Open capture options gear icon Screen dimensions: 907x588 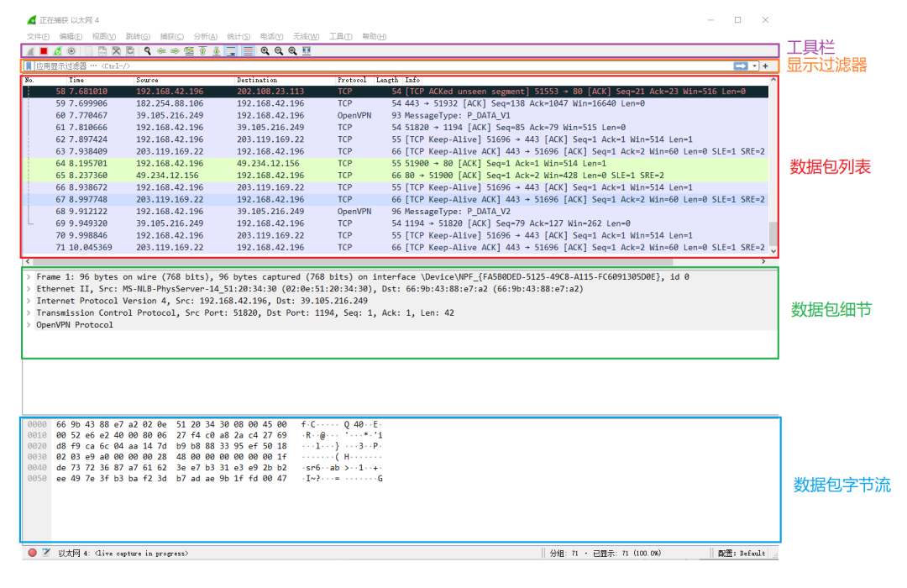[71, 51]
